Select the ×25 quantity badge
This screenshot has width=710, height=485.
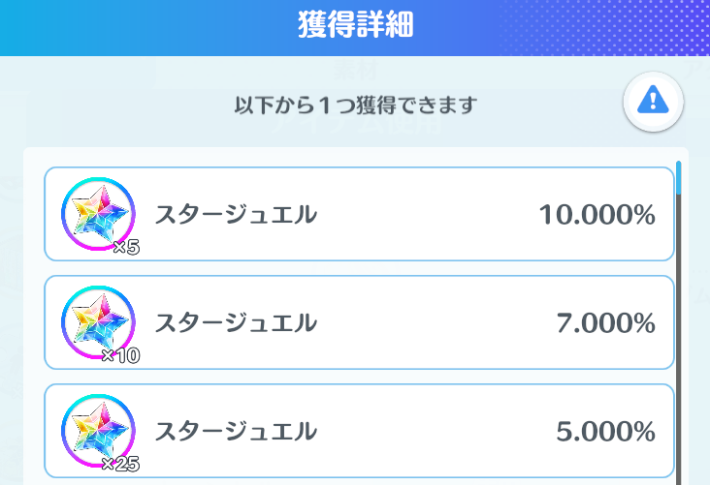[122, 464]
